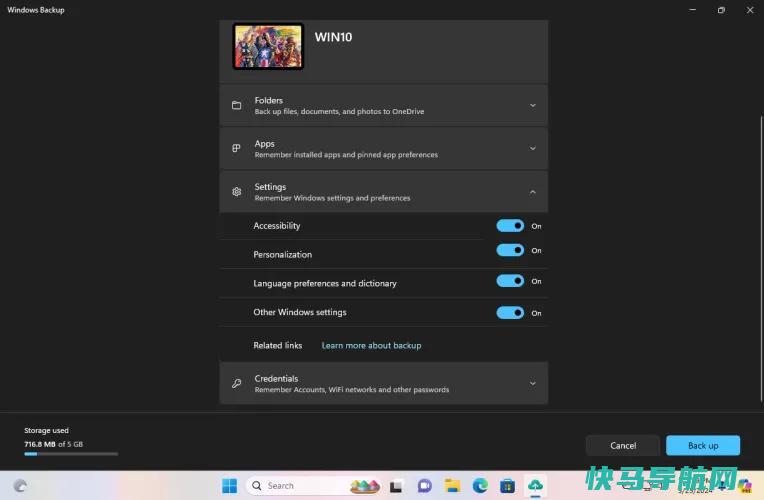Click the Copilot icon in the taskbar
The height and width of the screenshot is (500, 764).
[745, 486]
